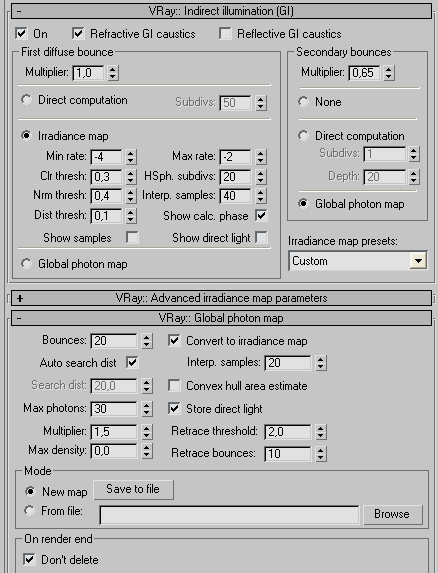Click the Clr thresh spinner
Image resolution: width=438 pixels, height=573 pixels.
[x=131, y=177]
